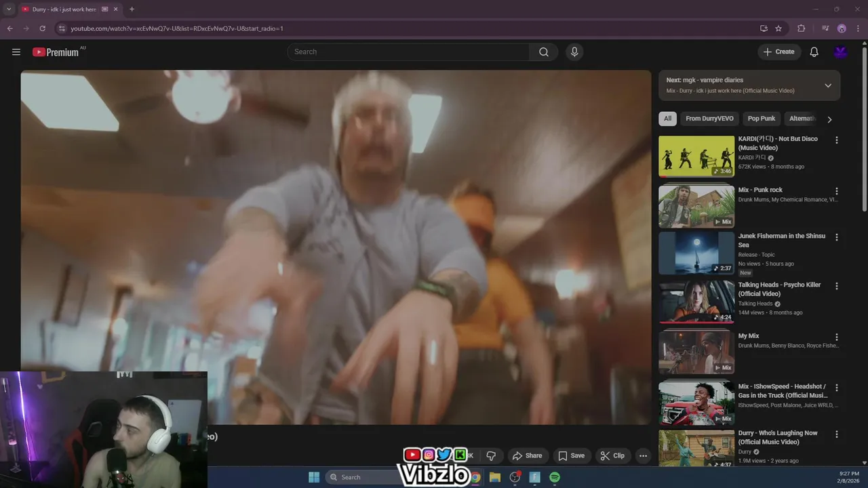Select the All filter chip
Viewport: 868px width, 488px height.
(667, 119)
